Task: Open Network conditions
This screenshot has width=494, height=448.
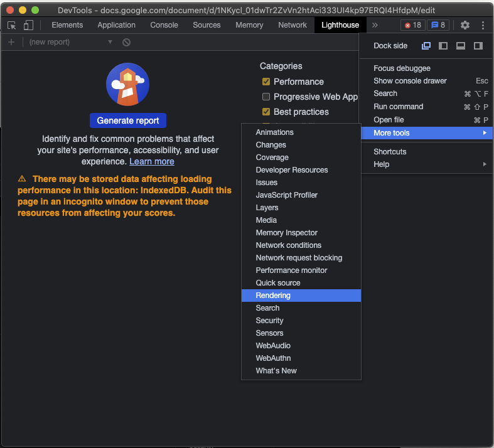Action: (x=301, y=245)
